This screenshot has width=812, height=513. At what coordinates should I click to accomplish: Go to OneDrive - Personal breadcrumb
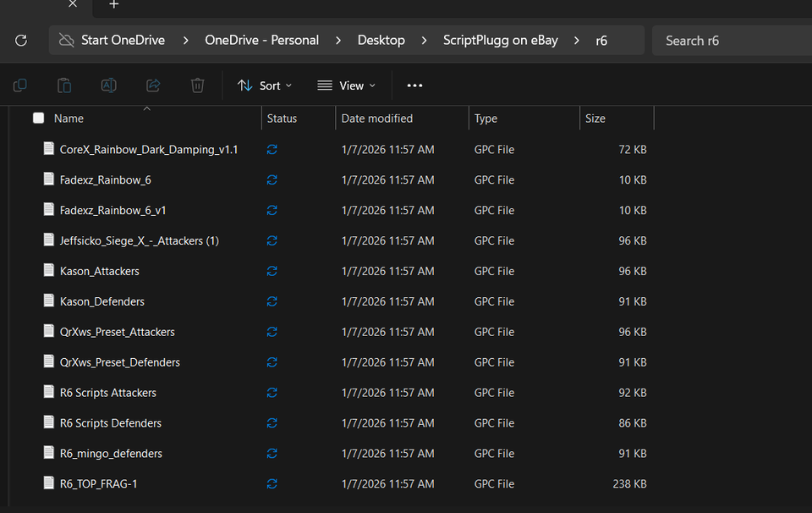point(262,41)
